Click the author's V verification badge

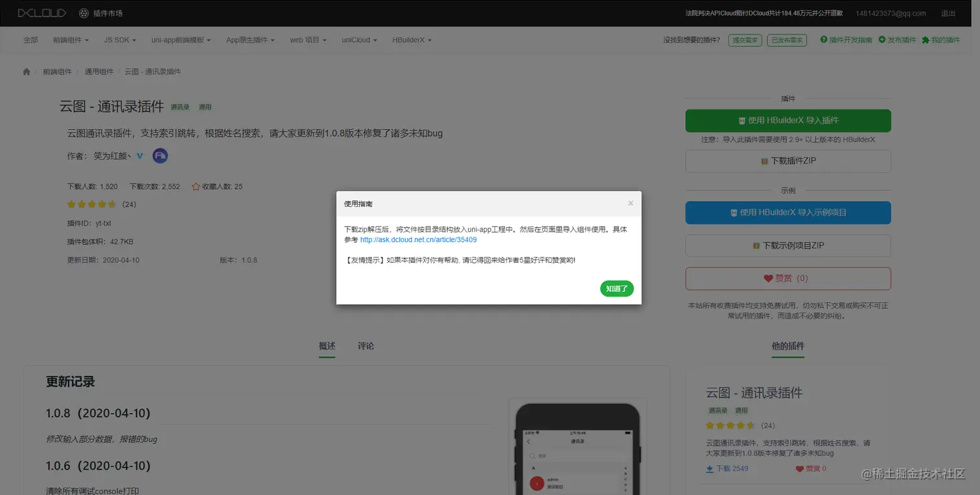point(139,156)
